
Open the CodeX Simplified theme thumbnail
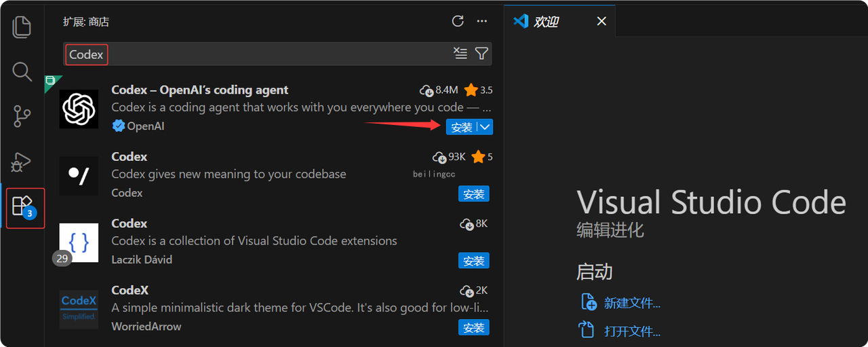[x=79, y=309]
